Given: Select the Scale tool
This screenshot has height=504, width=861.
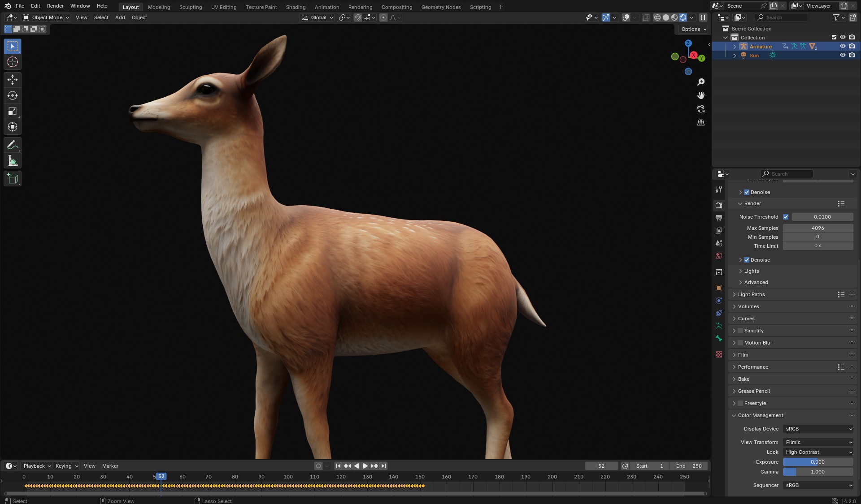Looking at the screenshot, I should (13, 112).
